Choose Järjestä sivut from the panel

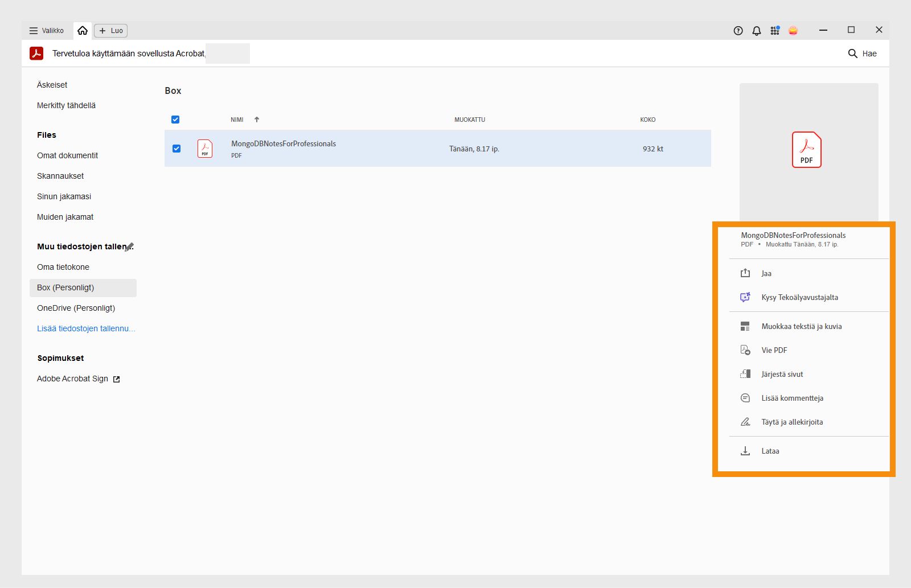[782, 374]
